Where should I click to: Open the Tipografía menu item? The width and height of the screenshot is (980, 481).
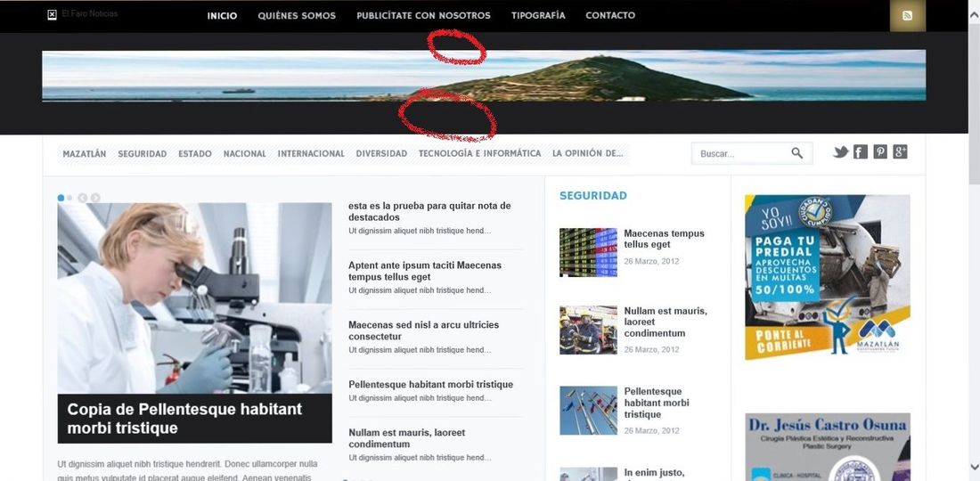click(538, 16)
